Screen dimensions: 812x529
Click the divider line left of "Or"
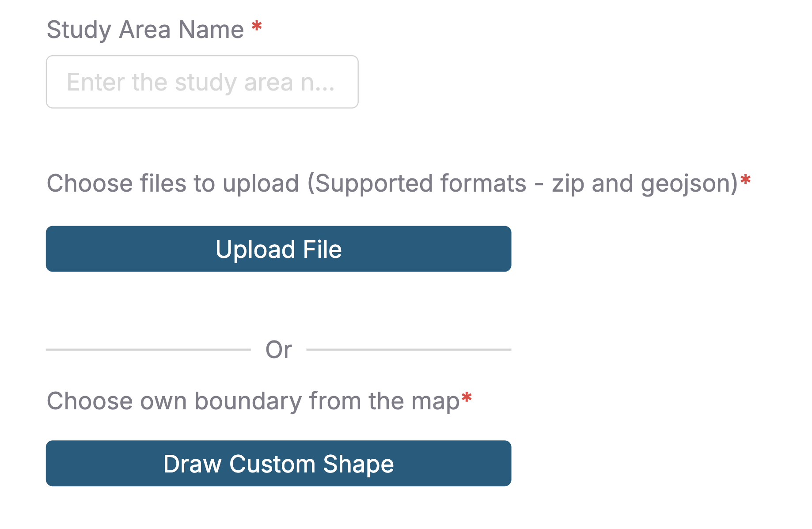[x=148, y=350]
